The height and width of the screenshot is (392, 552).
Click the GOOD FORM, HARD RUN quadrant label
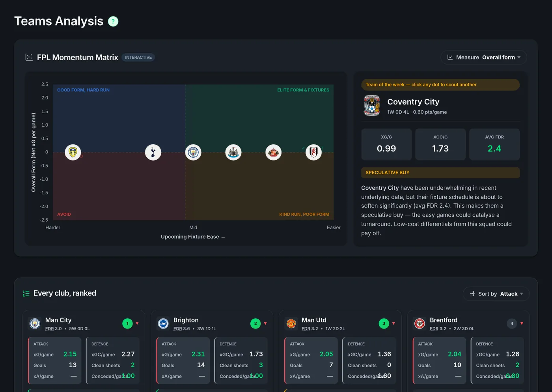(83, 90)
